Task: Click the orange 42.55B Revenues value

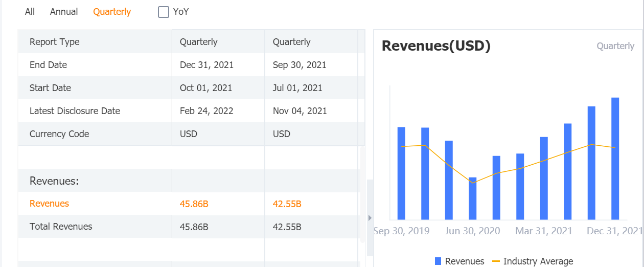Action: click(x=287, y=204)
